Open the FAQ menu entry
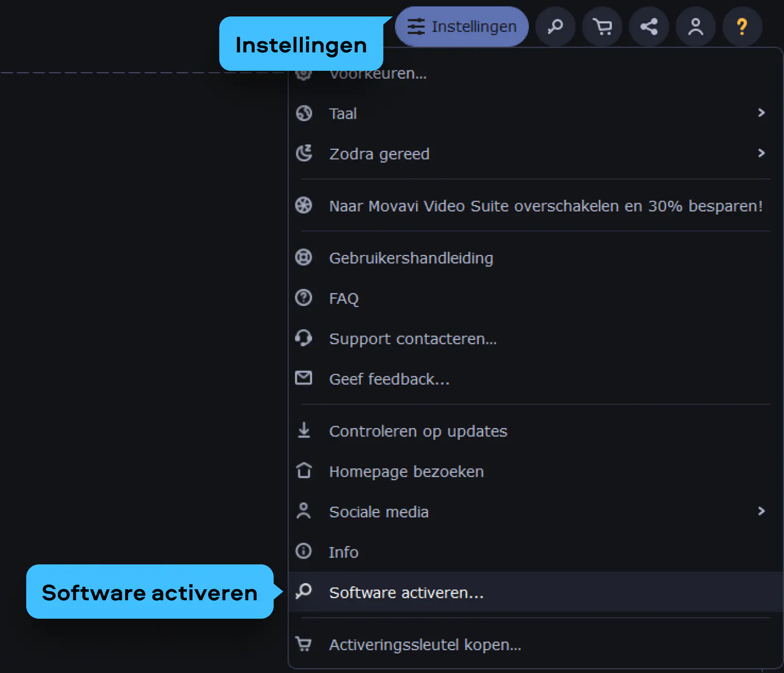This screenshot has height=673, width=784. [x=535, y=298]
